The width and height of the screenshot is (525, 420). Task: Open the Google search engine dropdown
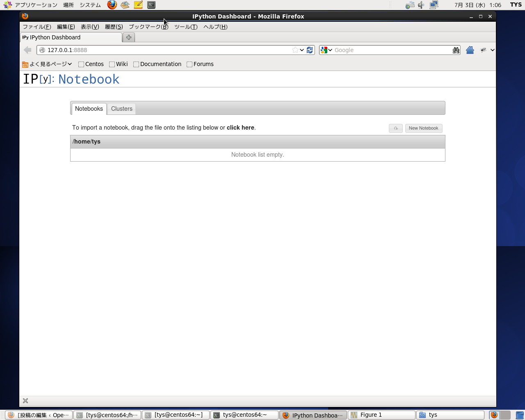pos(326,50)
